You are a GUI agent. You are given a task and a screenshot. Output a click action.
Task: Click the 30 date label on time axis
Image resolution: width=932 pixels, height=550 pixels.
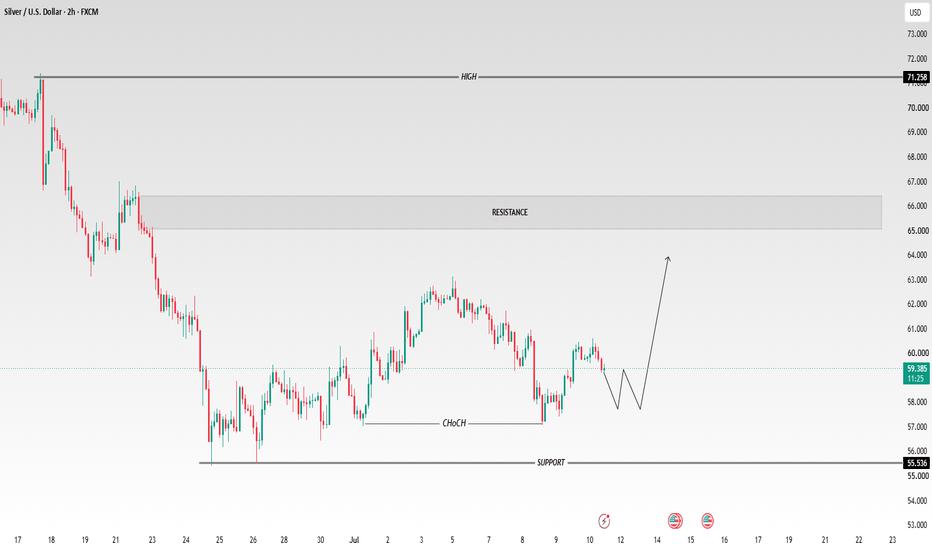pos(320,540)
